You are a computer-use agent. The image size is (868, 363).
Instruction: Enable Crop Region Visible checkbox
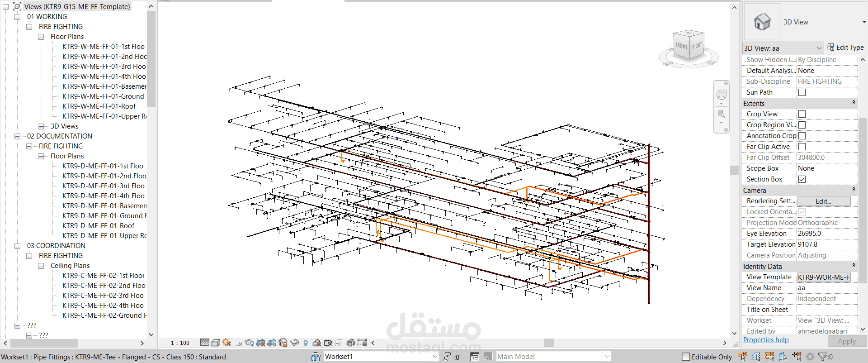pyautogui.click(x=802, y=125)
